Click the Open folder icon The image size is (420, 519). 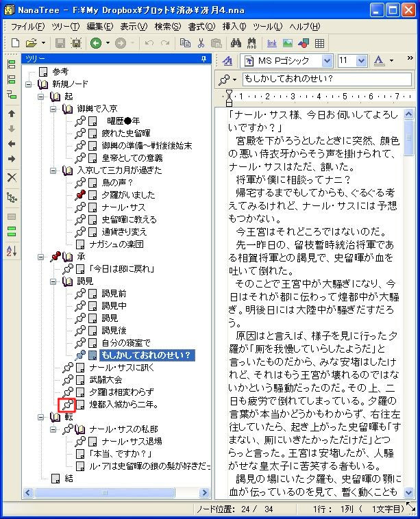31,43
